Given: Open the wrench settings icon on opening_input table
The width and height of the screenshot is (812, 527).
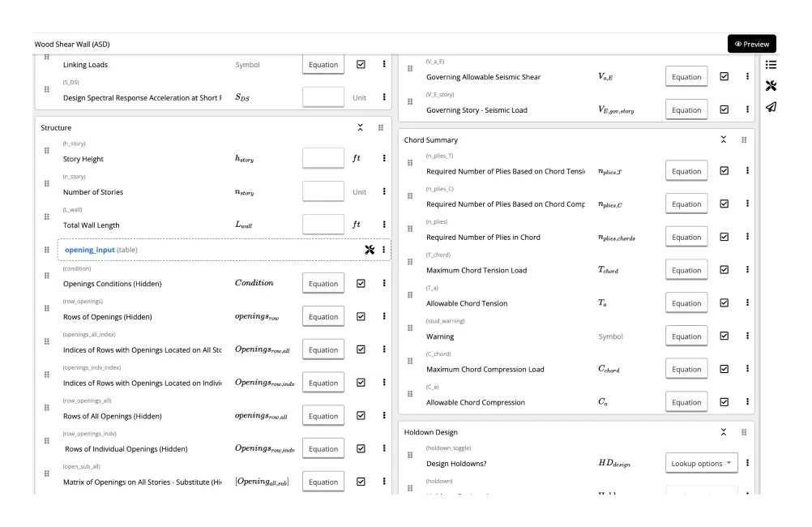Looking at the screenshot, I should (x=370, y=250).
